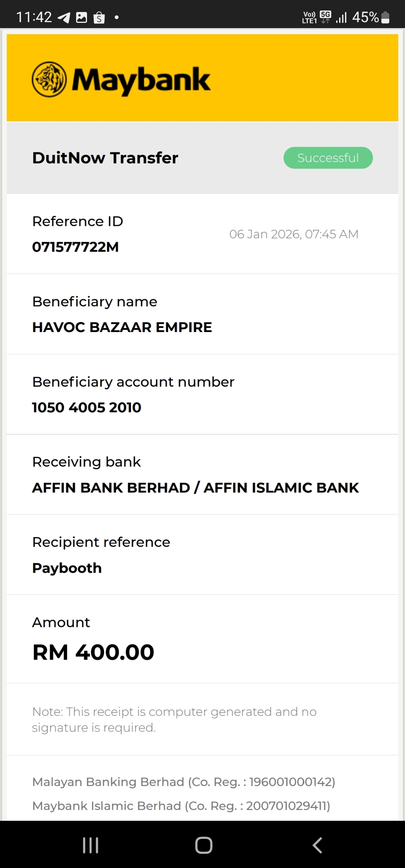405x868 pixels.
Task: Tap the Maybank Islamic Berhad registration line
Action: (181, 806)
